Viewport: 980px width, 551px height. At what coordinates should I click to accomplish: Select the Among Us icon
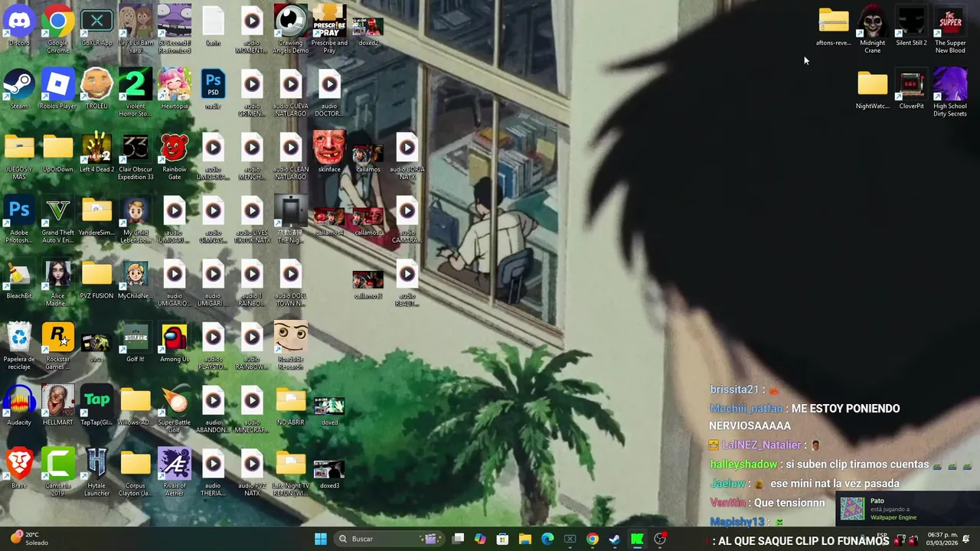[x=175, y=342]
